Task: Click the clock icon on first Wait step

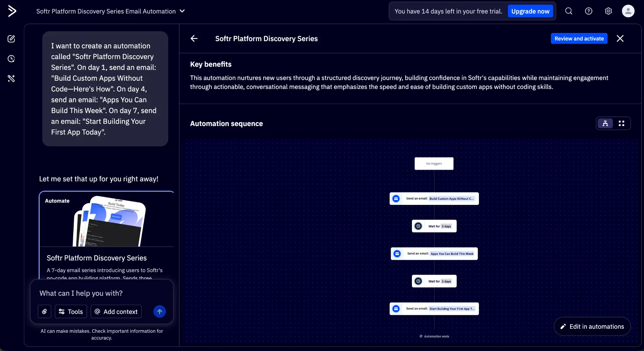Action: pyautogui.click(x=418, y=226)
